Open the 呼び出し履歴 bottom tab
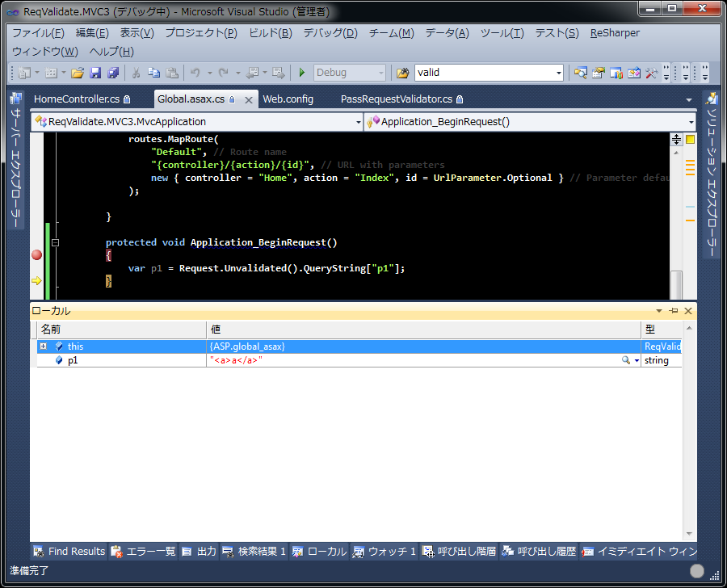The height and width of the screenshot is (588, 727). (540, 552)
